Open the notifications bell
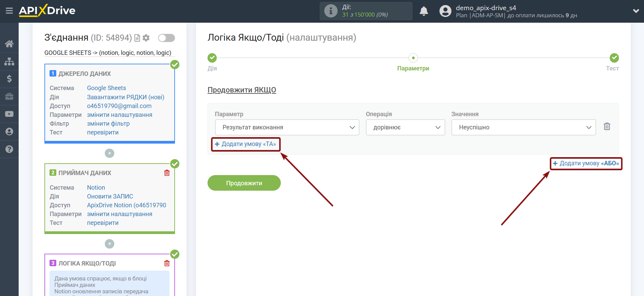The image size is (644, 296). click(424, 11)
